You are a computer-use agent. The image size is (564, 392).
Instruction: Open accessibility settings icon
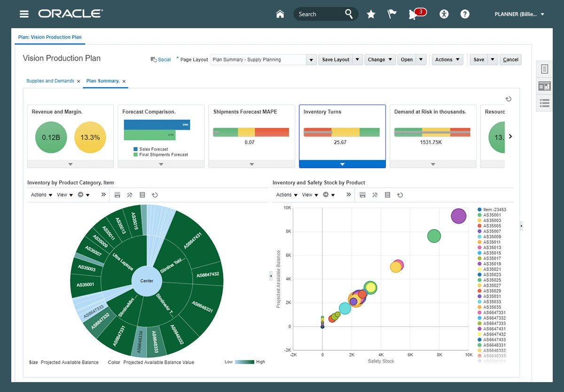[x=444, y=14]
